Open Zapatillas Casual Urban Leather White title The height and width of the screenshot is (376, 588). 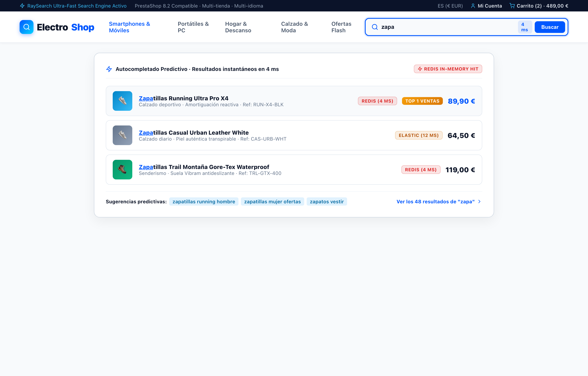[x=194, y=132]
